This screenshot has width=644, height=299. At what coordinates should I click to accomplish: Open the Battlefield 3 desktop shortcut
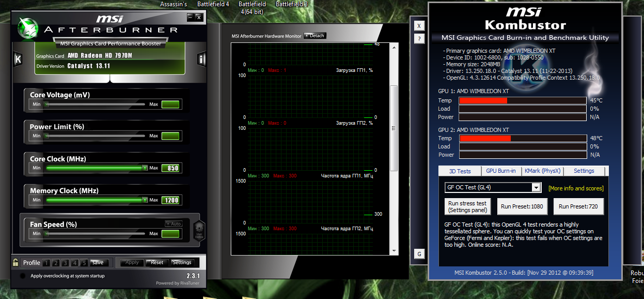coord(292,4)
